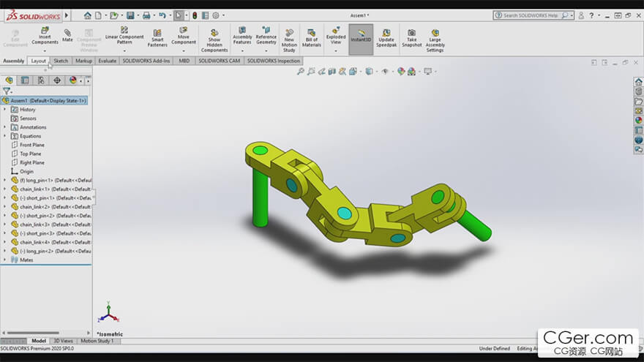Screen dimensions: 644x362
Task: Switch to 3D Views bottom tab
Action: point(63,341)
